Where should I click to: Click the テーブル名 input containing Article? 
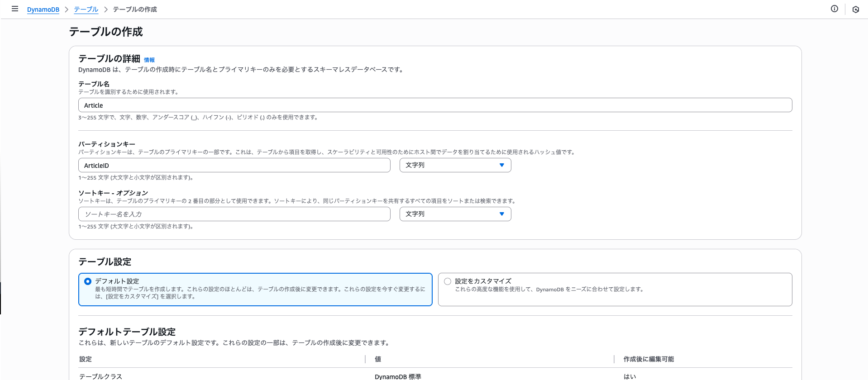[435, 105]
